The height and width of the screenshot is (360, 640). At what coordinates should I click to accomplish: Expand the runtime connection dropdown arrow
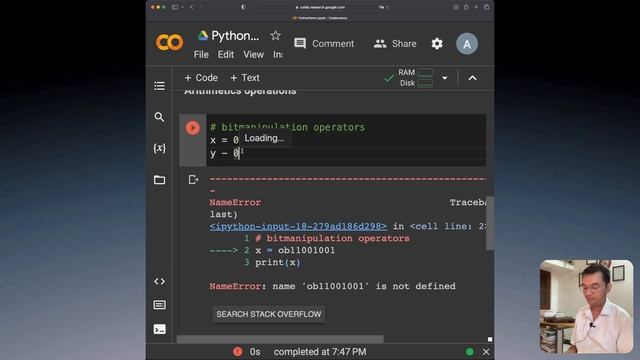pos(444,78)
